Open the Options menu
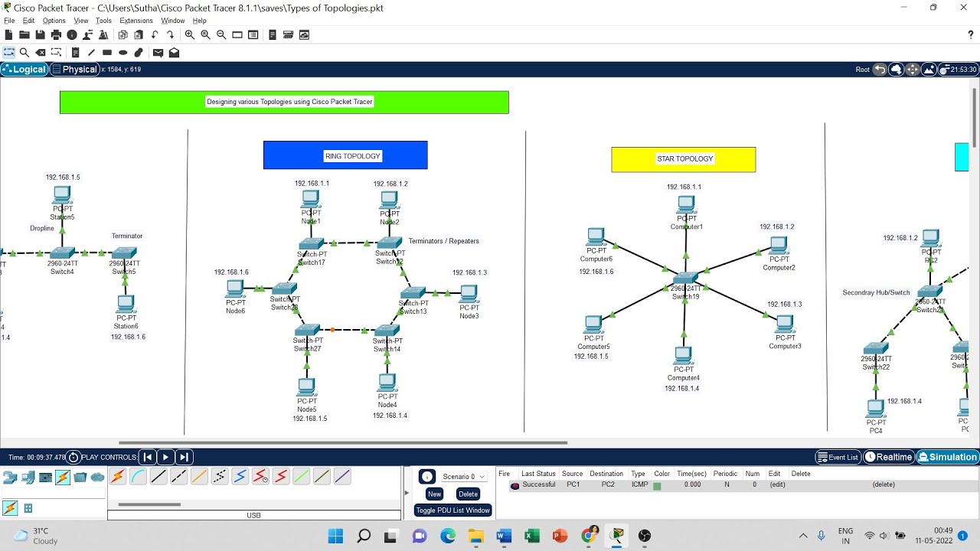 pyautogui.click(x=54, y=21)
